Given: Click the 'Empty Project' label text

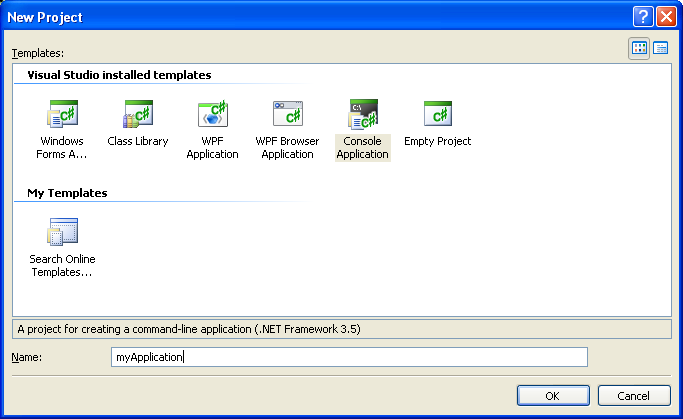Looking at the screenshot, I should 438,141.
